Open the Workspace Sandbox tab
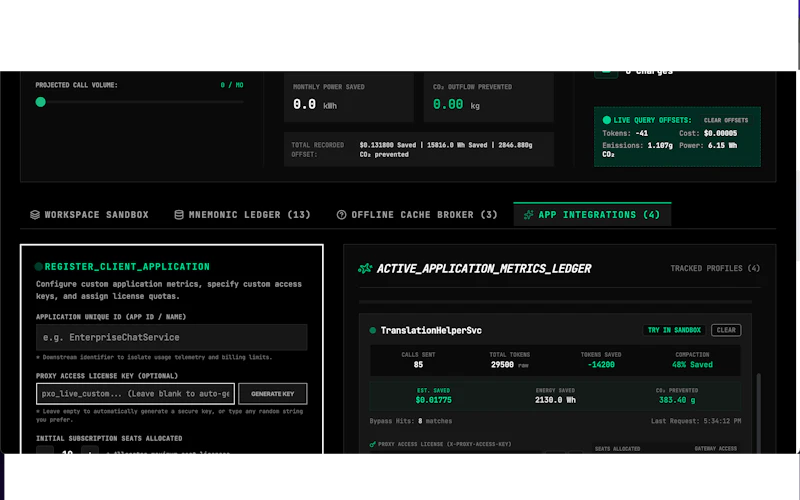The height and width of the screenshot is (500, 800). pos(89,215)
